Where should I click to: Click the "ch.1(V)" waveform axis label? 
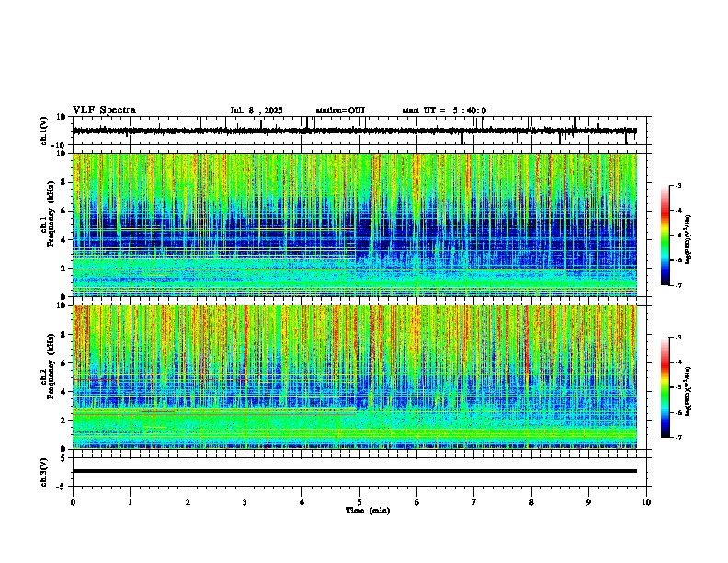coord(44,131)
